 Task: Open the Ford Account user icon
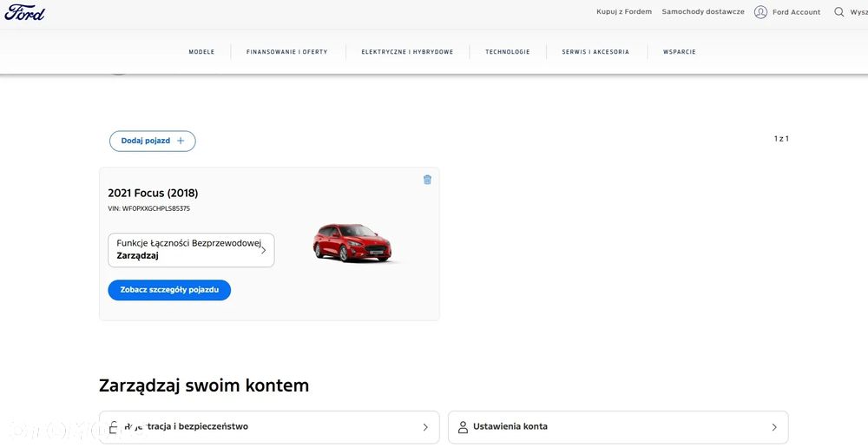coord(760,12)
